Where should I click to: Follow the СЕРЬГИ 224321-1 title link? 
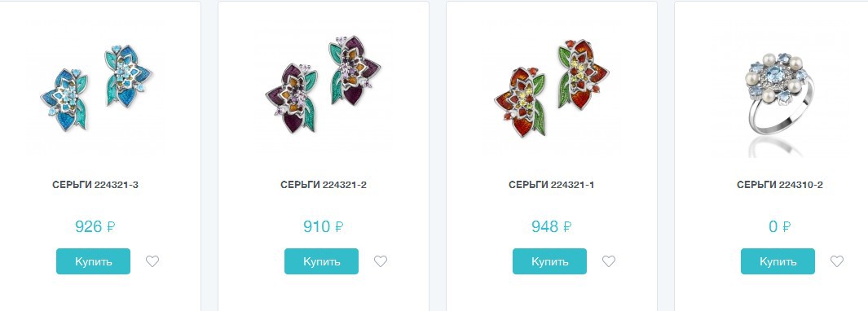coord(551,185)
